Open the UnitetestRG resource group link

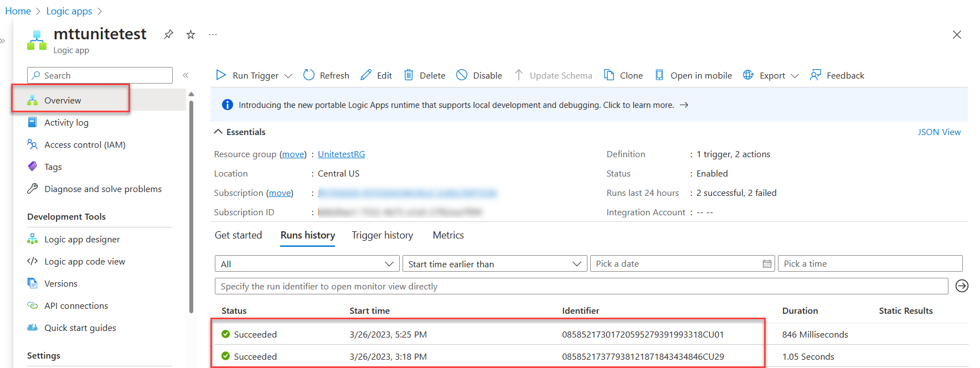341,154
